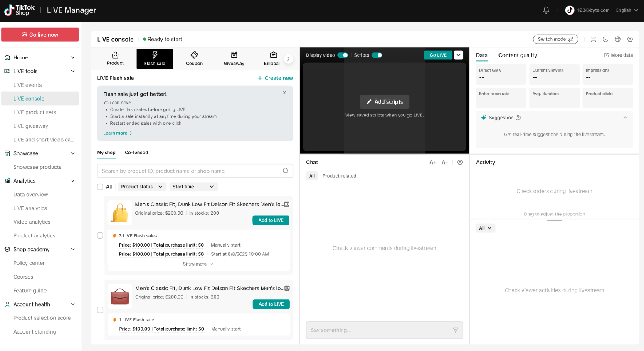Switch to the Co-funded tab
This screenshot has height=351, width=644.
136,153
